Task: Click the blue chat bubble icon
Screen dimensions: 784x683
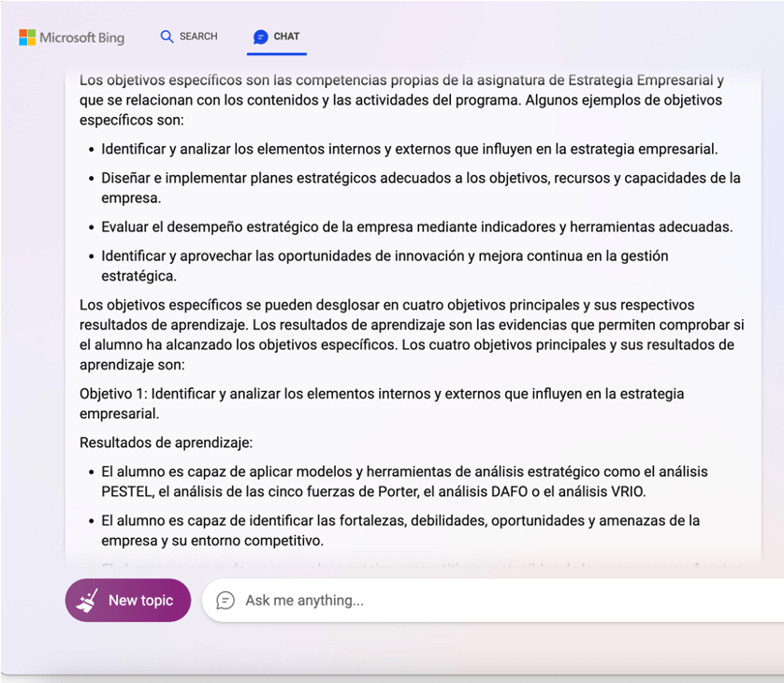Action: 261,37
